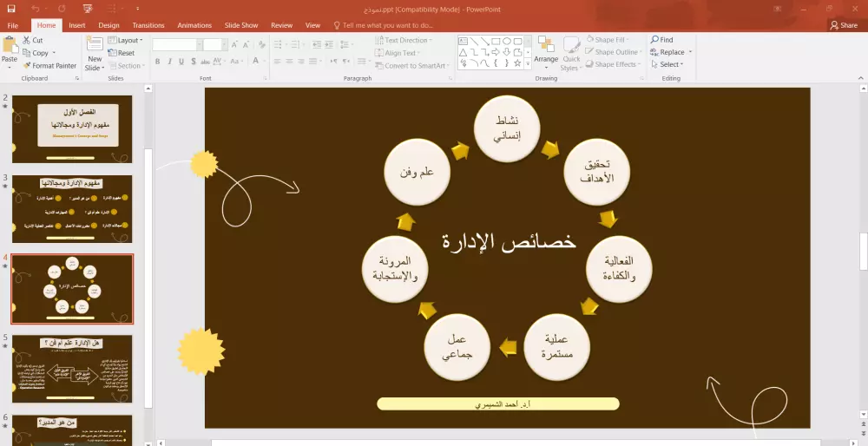868x446 pixels.
Task: Click the Share button
Action: 844,25
